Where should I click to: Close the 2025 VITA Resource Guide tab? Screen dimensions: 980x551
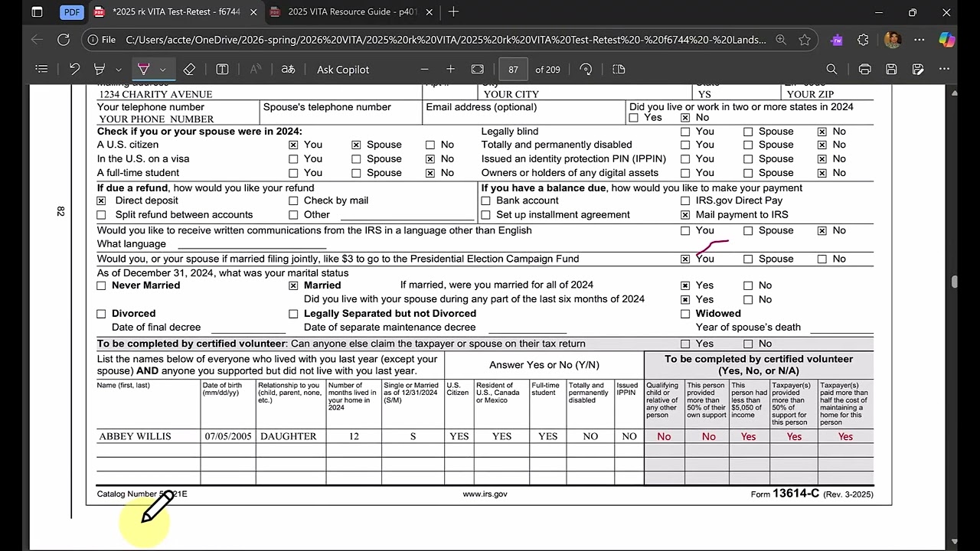[430, 12]
